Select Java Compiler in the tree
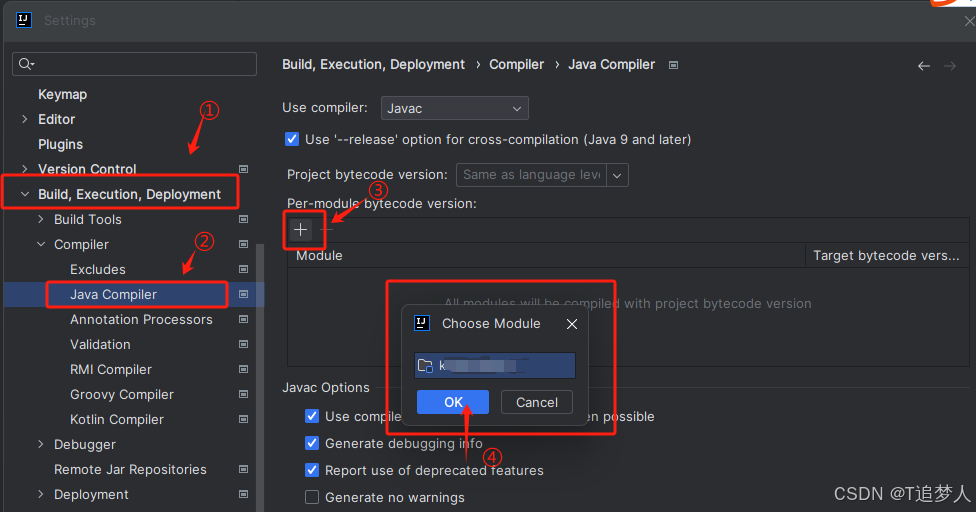The height and width of the screenshot is (512, 976). 113,294
